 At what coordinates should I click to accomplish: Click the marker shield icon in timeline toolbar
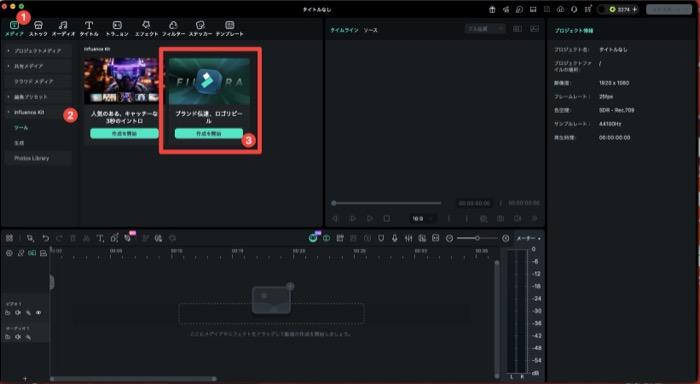click(381, 238)
